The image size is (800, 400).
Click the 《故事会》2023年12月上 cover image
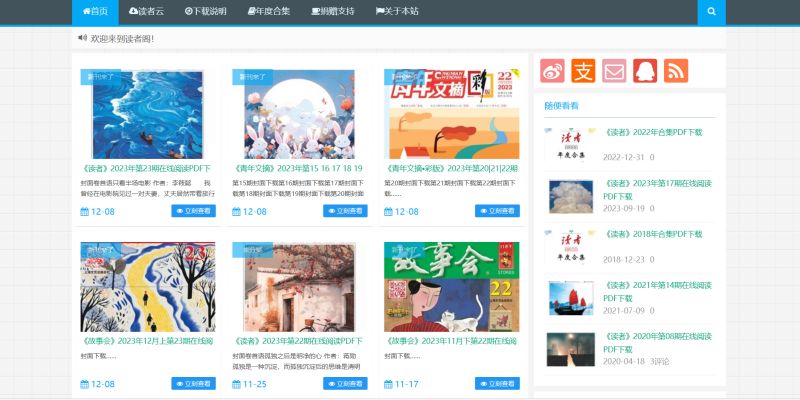tap(147, 287)
